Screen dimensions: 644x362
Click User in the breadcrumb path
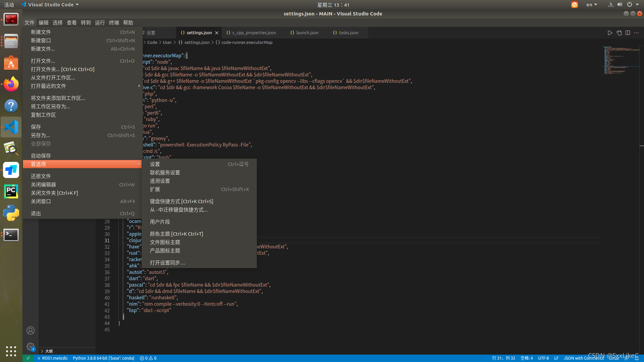click(x=167, y=43)
